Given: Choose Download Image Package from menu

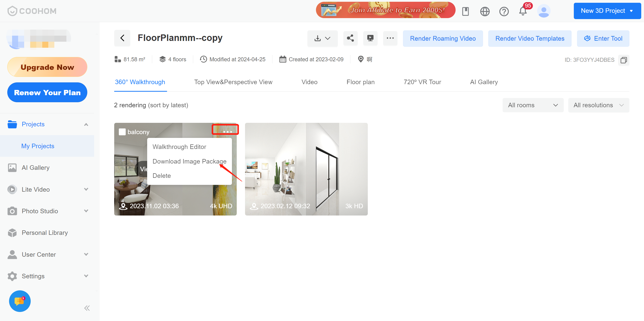Looking at the screenshot, I should tap(189, 161).
